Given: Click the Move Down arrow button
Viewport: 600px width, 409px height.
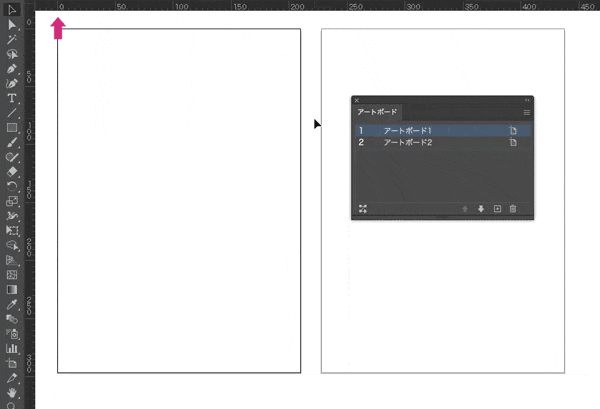Looking at the screenshot, I should 481,209.
